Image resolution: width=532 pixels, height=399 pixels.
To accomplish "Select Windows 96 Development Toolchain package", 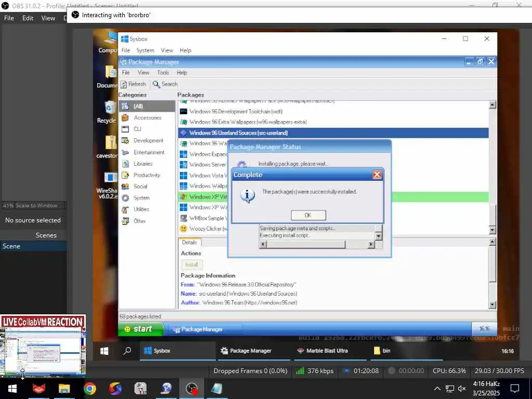I will click(333, 111).
